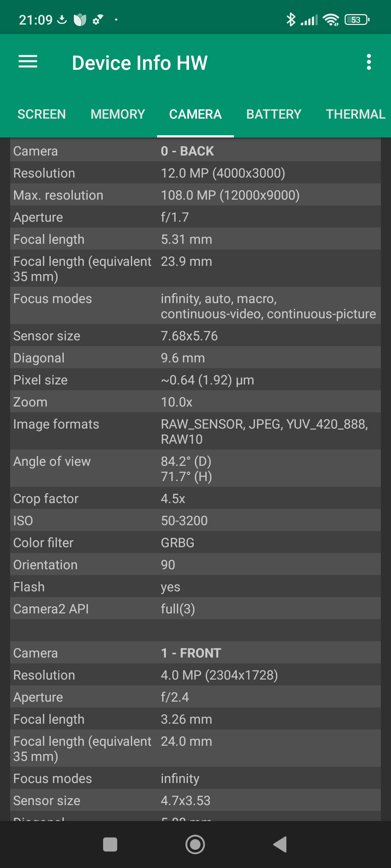Tap the Max. resolution 108.0 MP row
The height and width of the screenshot is (868, 391).
coord(195,195)
